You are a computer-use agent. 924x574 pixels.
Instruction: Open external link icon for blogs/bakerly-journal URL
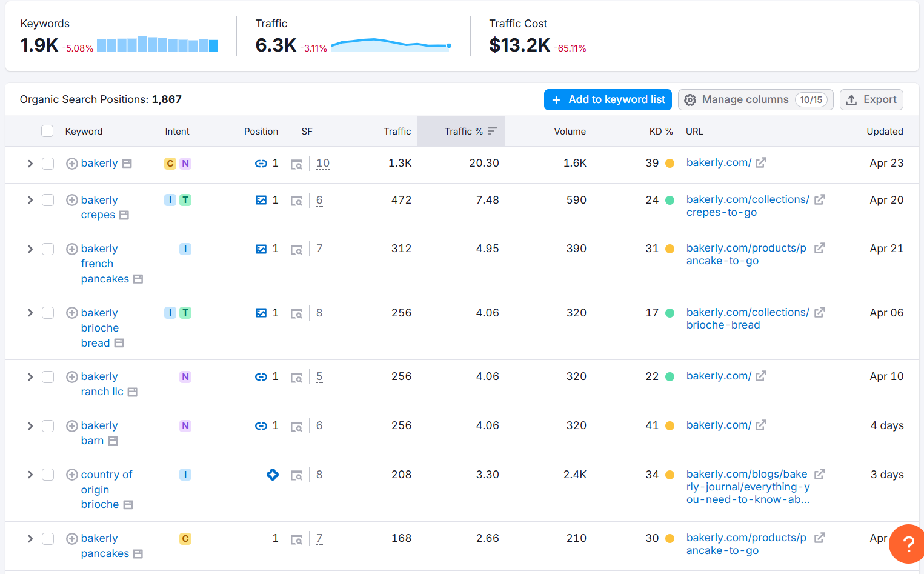coord(820,474)
